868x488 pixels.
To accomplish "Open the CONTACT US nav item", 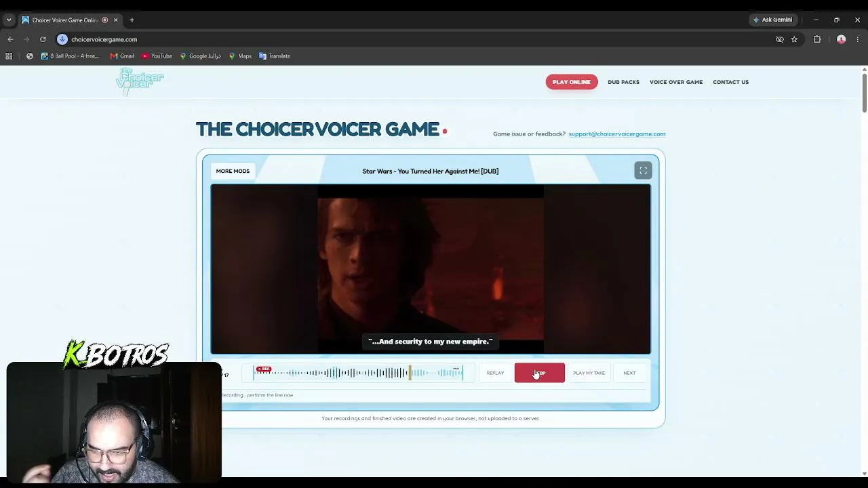I will click(731, 82).
